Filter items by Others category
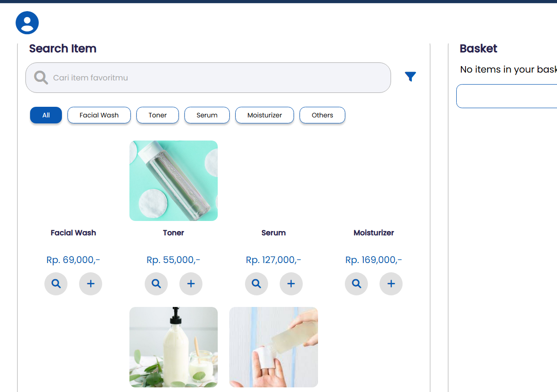 [322, 115]
